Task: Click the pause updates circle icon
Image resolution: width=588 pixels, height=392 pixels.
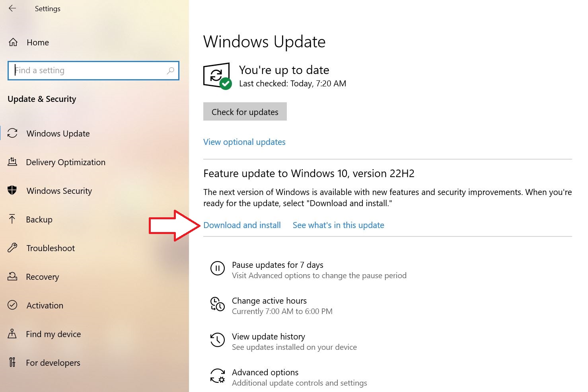Action: (x=217, y=268)
